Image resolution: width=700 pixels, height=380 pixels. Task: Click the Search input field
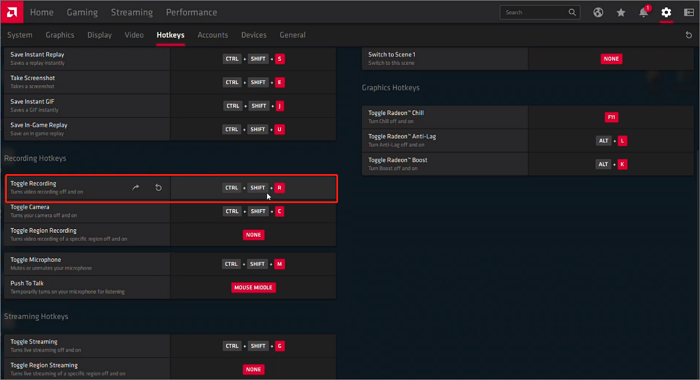pos(540,13)
